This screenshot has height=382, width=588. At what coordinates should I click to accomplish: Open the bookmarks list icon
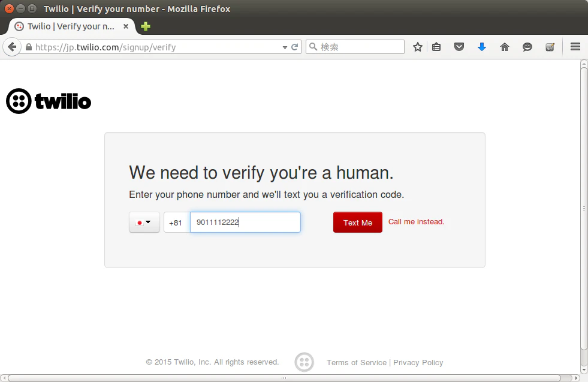coord(436,47)
